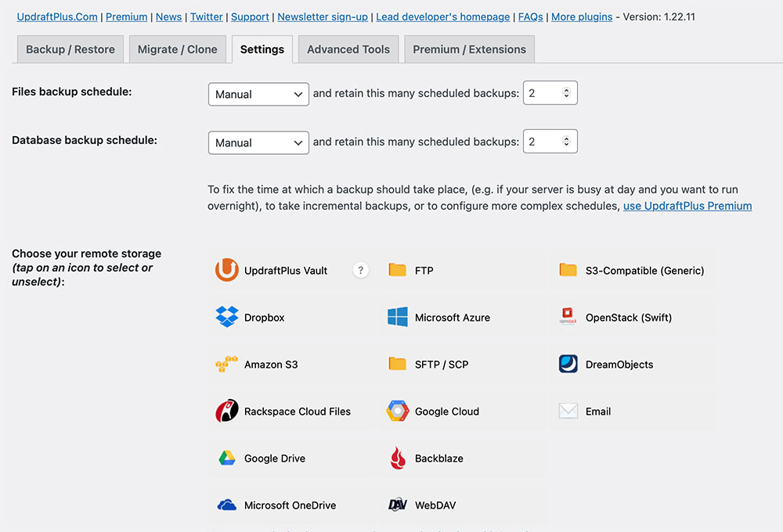Select the WebDAV icon

tap(398, 505)
